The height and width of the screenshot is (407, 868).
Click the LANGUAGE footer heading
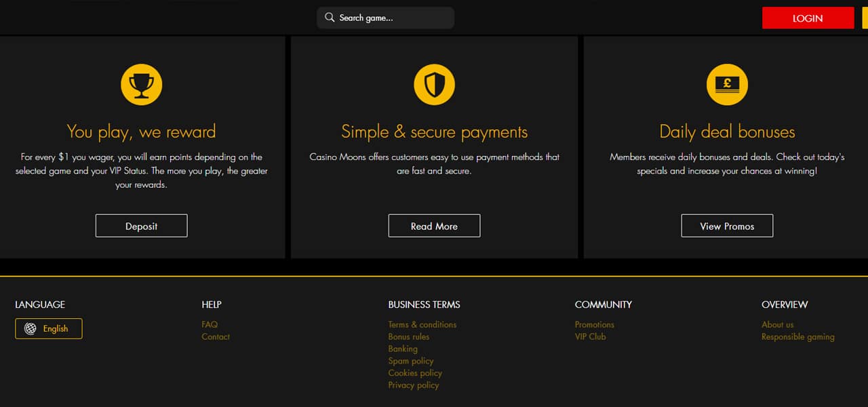click(40, 305)
